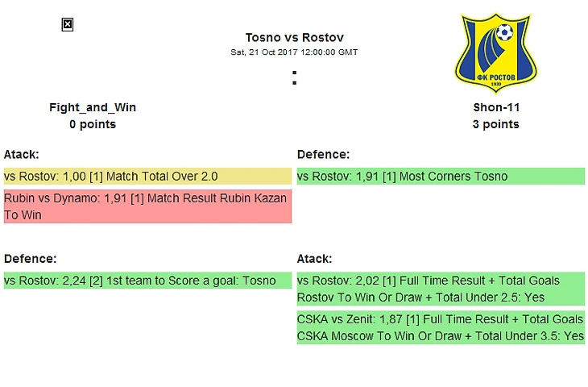Click the Match Total Over 2.0 yellow bet
Viewport: 588px width, 387px height.
[x=147, y=176]
